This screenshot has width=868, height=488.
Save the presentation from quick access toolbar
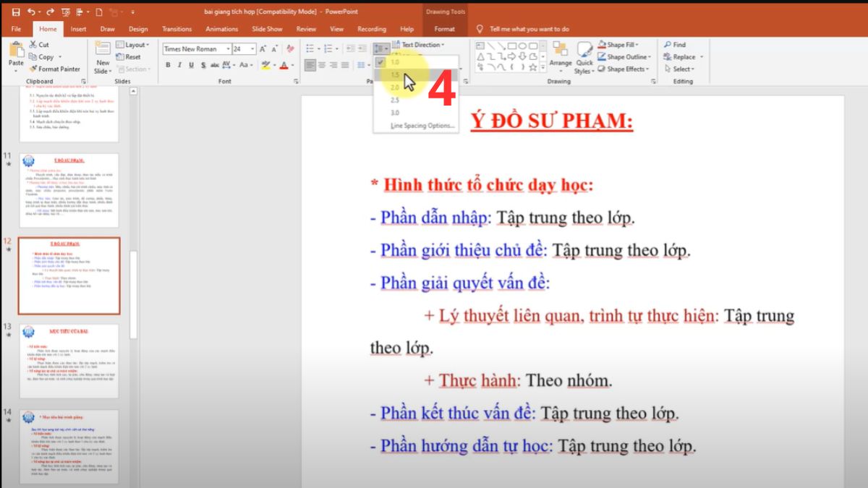point(16,12)
